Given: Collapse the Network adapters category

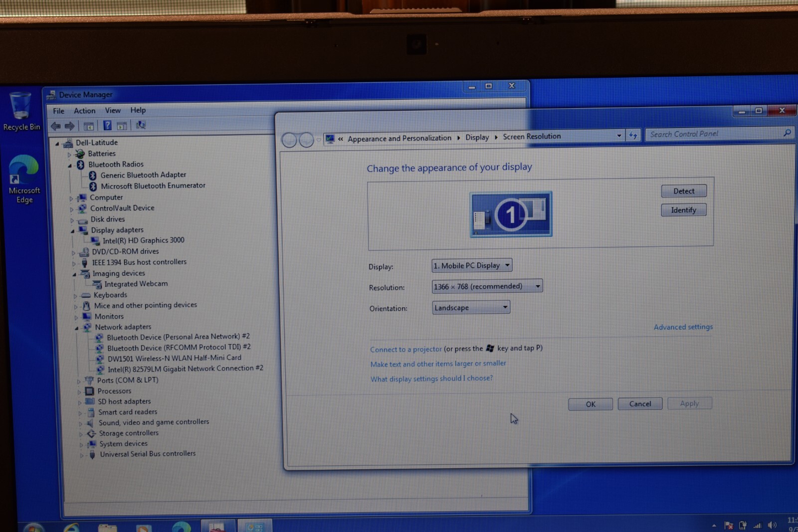Looking at the screenshot, I should (x=76, y=328).
